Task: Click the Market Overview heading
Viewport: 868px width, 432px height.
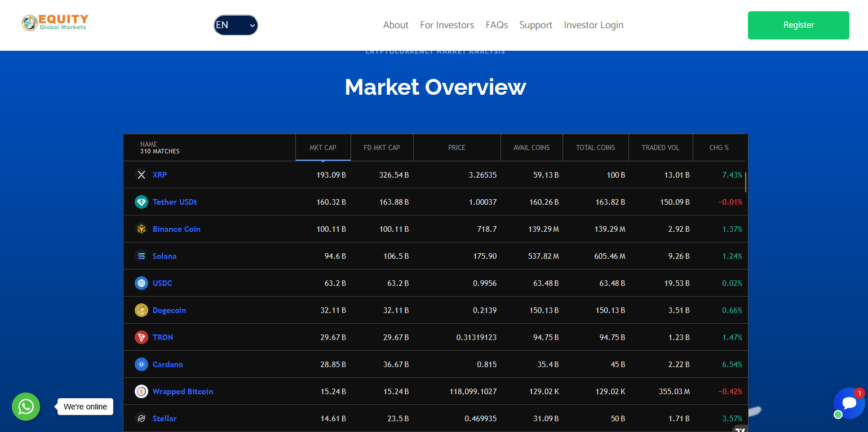Action: point(435,87)
